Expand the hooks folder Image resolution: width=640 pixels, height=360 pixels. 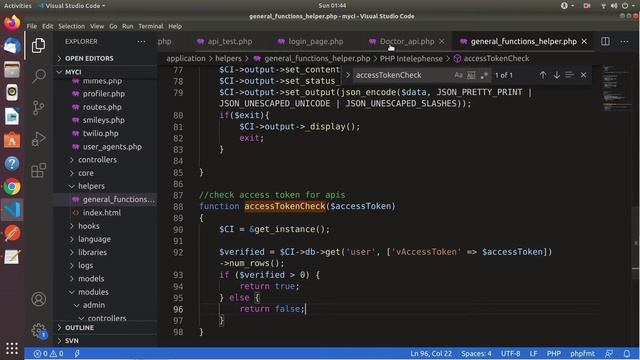89,226
